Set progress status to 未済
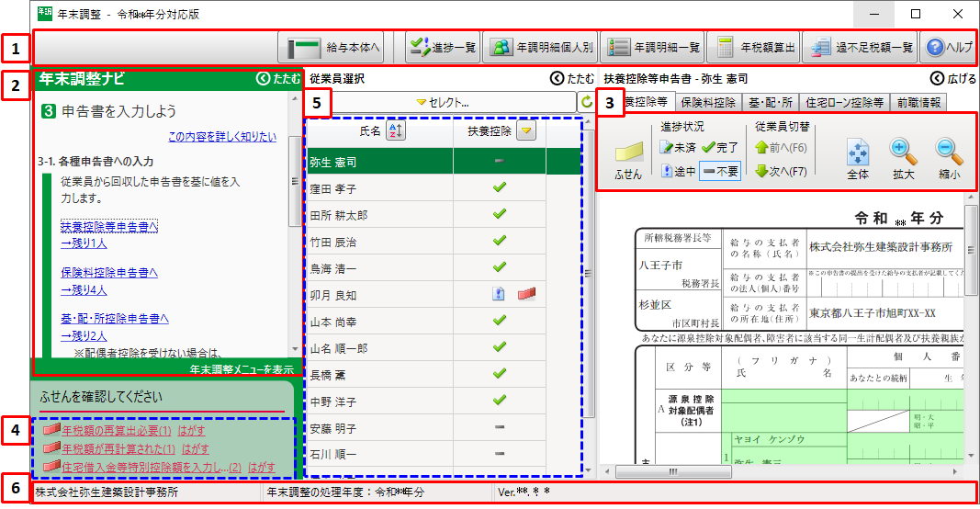The image size is (980, 509). [678, 148]
